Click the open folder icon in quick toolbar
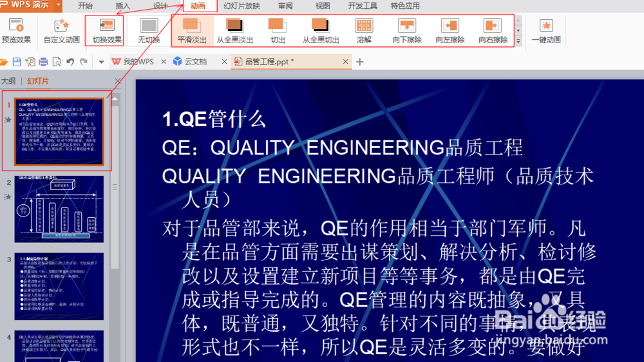The image size is (644, 362). click(x=3, y=62)
